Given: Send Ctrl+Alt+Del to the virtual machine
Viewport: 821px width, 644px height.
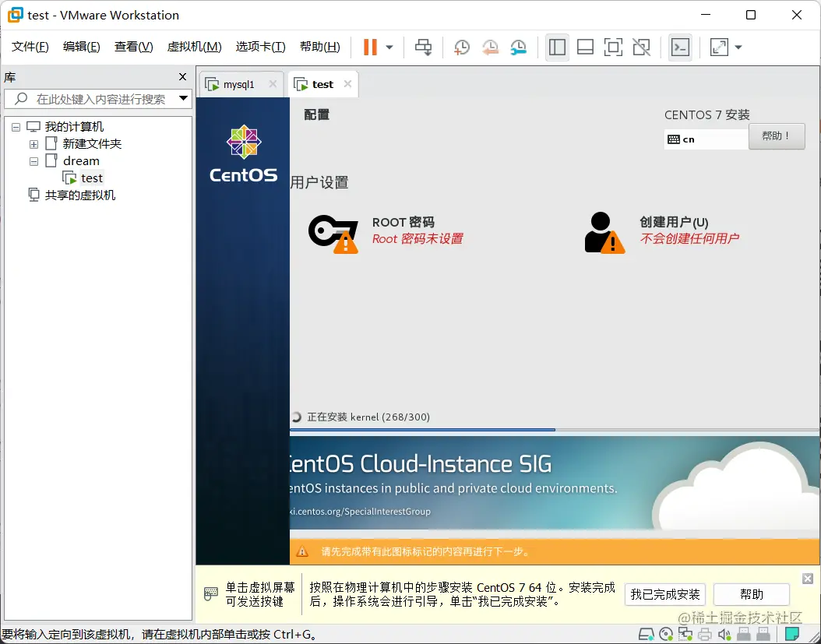Looking at the screenshot, I should tap(423, 48).
